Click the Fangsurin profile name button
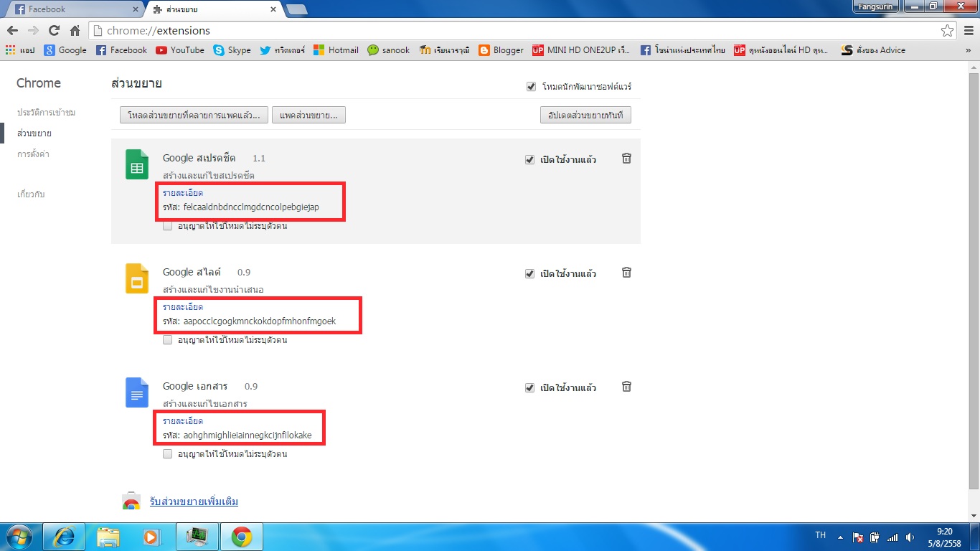Viewport: 980px width, 551px height. click(x=875, y=6)
